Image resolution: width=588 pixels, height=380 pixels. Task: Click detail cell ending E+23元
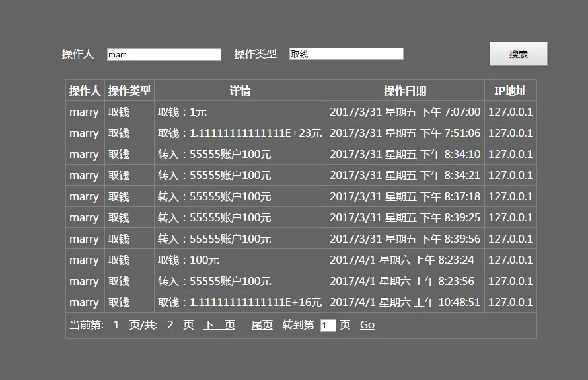point(240,133)
